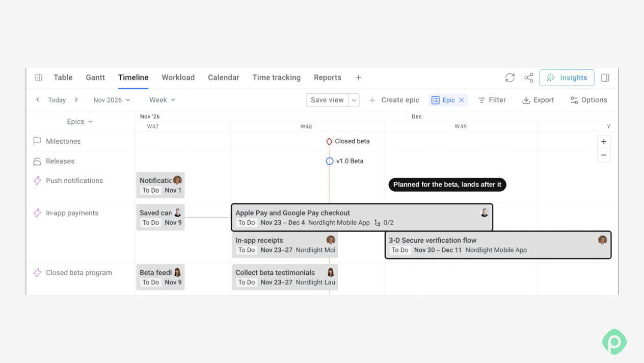This screenshot has height=363, width=644.
Task: Click the W48 week header
Action: click(306, 126)
